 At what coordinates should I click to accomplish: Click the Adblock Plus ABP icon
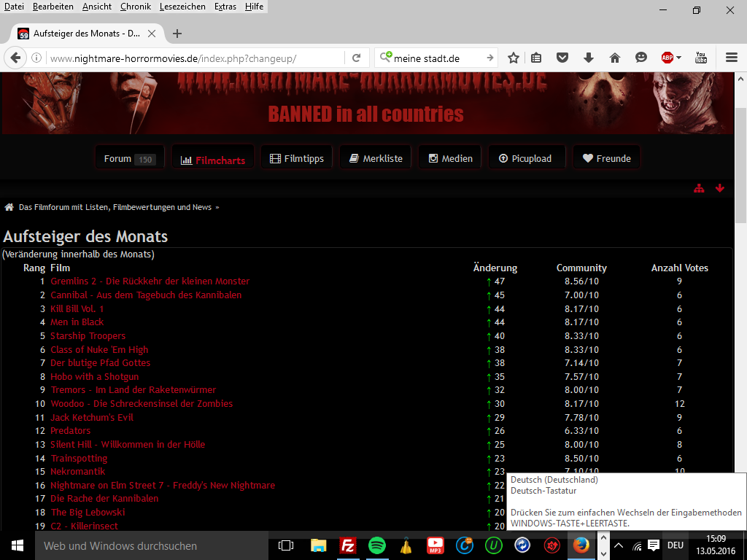point(667,58)
